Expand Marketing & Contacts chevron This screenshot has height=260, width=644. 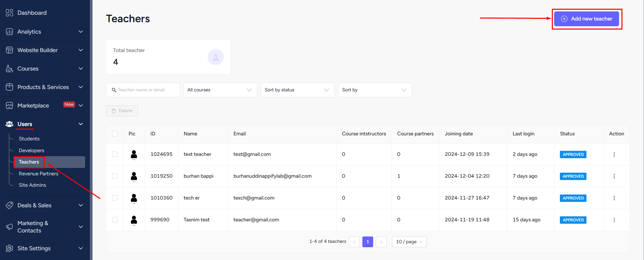(81, 227)
